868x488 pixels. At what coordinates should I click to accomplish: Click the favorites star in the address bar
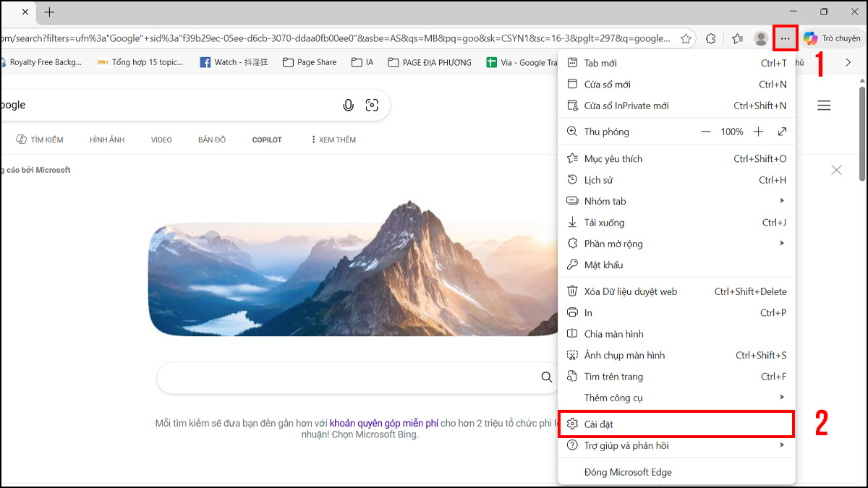[685, 38]
